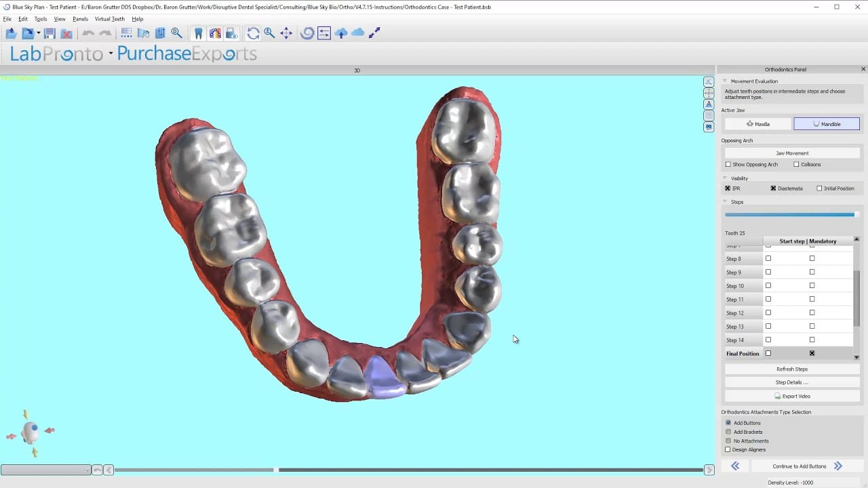Click the redo arrow icon
The width and height of the screenshot is (868, 488).
(x=105, y=33)
